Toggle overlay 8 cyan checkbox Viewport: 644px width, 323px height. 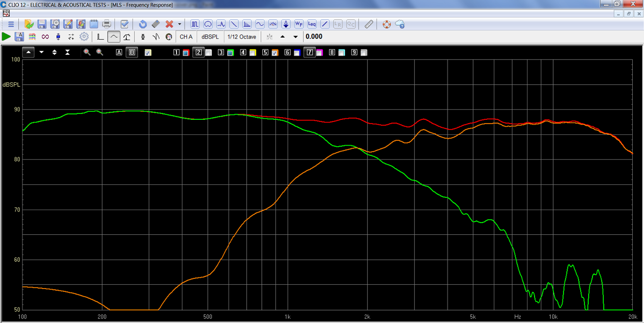(x=341, y=53)
